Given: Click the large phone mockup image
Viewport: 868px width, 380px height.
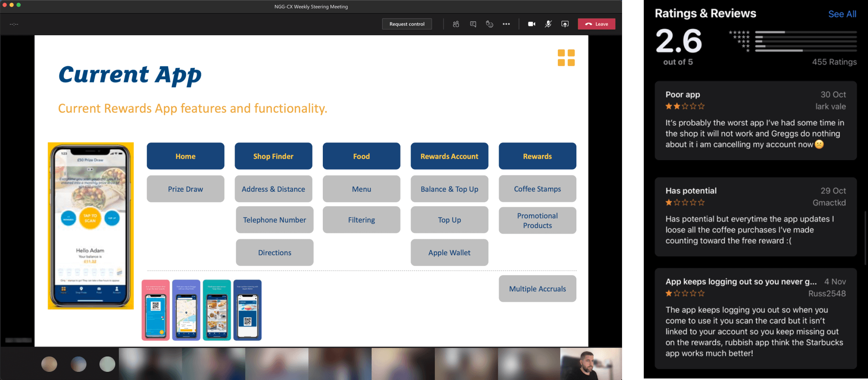Looking at the screenshot, I should pos(91,226).
